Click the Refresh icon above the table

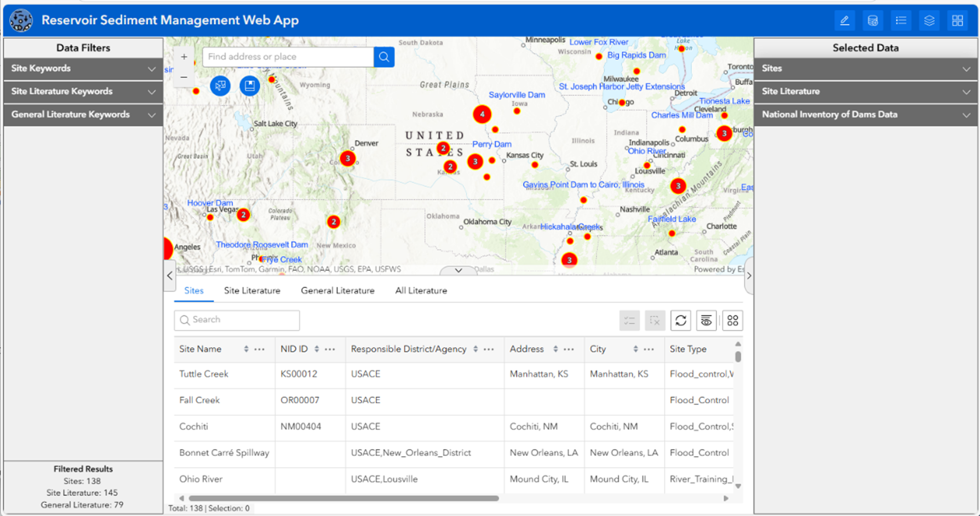(680, 320)
